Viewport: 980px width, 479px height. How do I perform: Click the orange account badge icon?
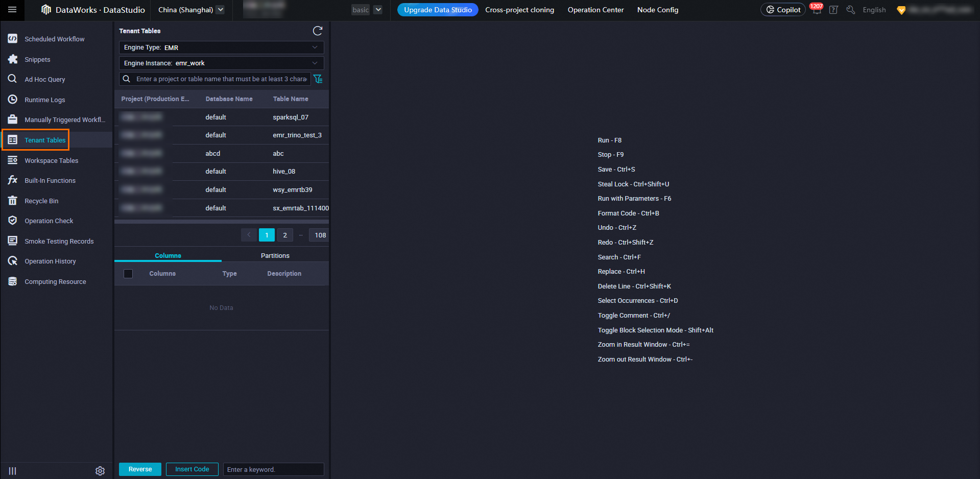point(901,10)
